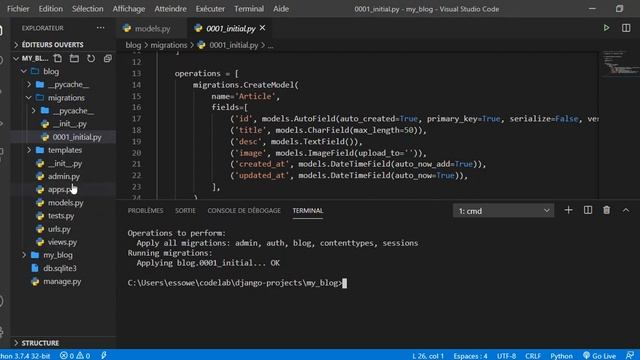640x360 pixels.
Task: Open the Terminal menu
Action: click(249, 9)
